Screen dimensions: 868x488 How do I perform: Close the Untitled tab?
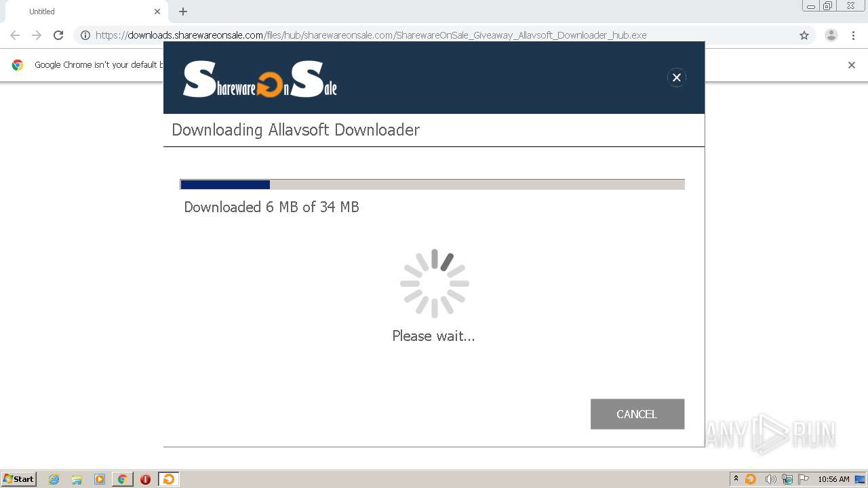(x=157, y=12)
